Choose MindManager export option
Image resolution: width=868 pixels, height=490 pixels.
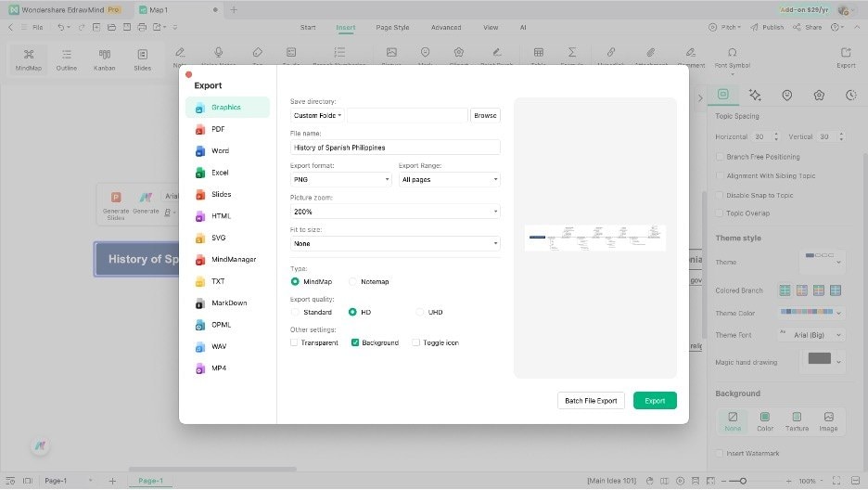click(x=227, y=259)
